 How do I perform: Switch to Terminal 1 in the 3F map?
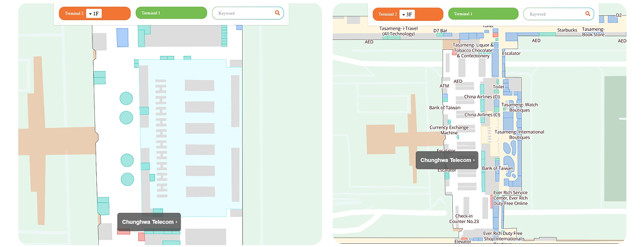click(x=484, y=14)
